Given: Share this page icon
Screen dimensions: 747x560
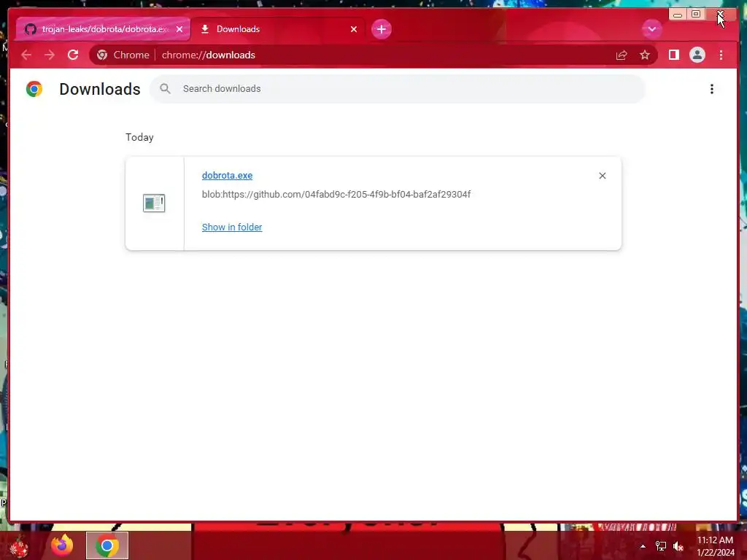Looking at the screenshot, I should click(622, 55).
